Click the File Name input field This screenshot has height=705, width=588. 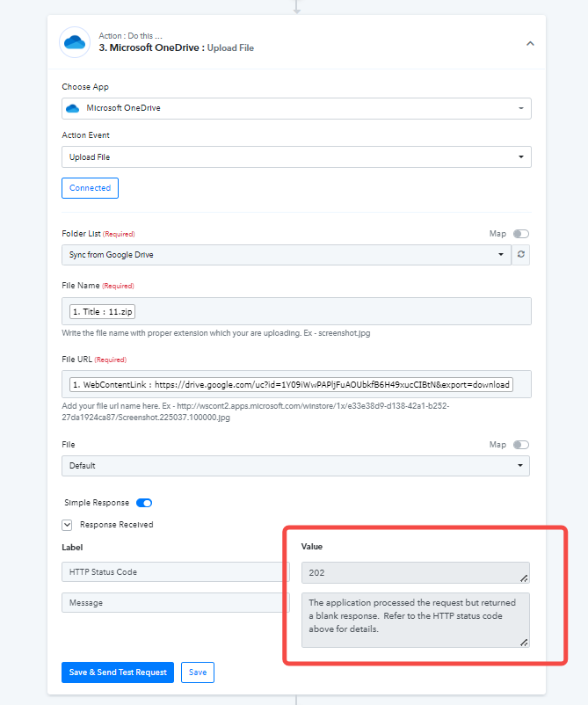296,311
